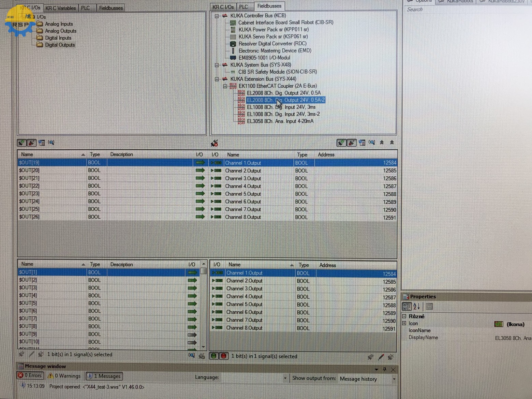Click the property pages icon in the Properties panel
Screen dimensions: 532x399
click(429, 307)
